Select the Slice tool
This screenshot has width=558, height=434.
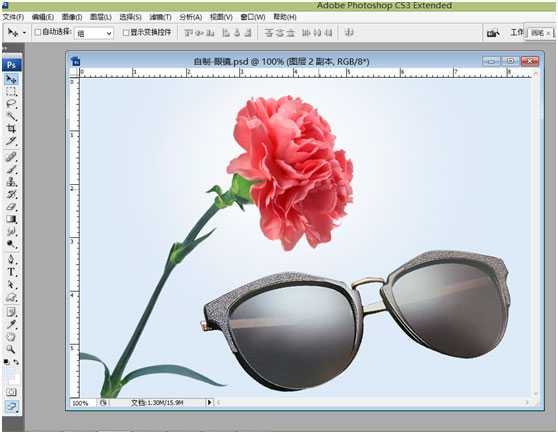(12, 141)
